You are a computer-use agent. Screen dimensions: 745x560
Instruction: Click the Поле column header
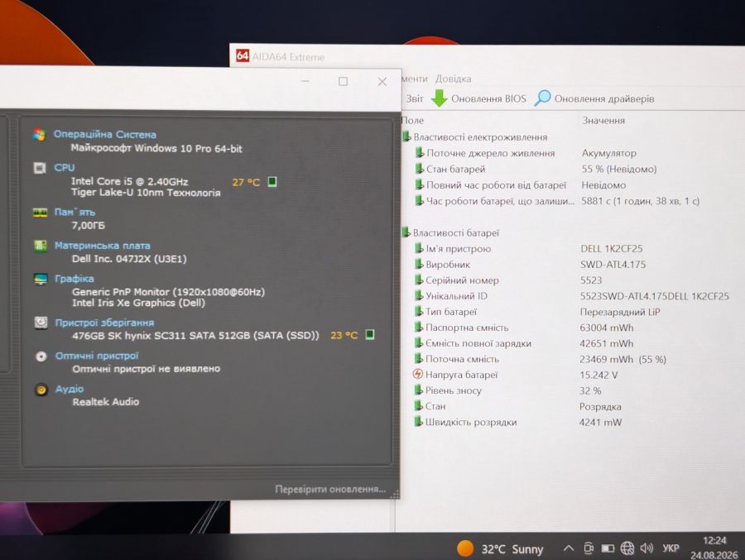point(412,120)
